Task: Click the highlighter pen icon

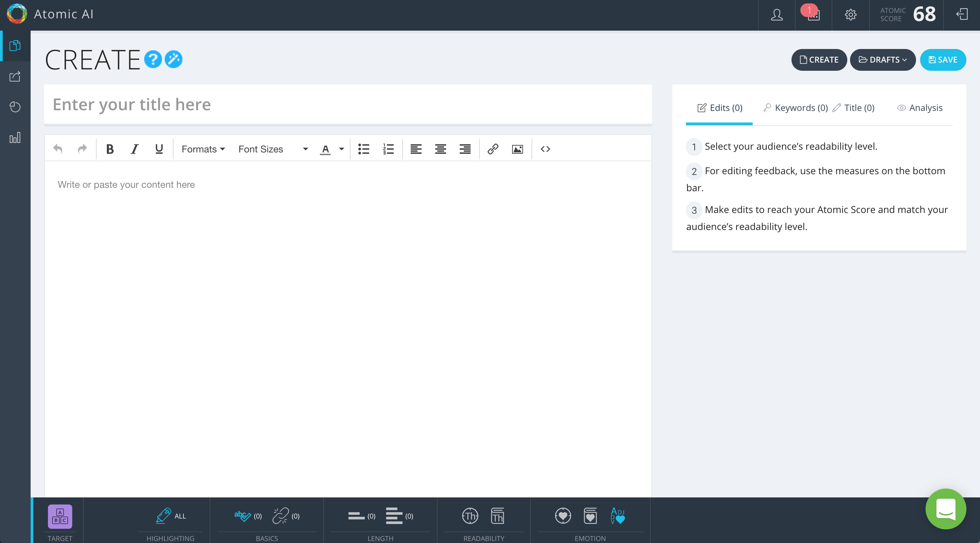Action: (x=164, y=516)
